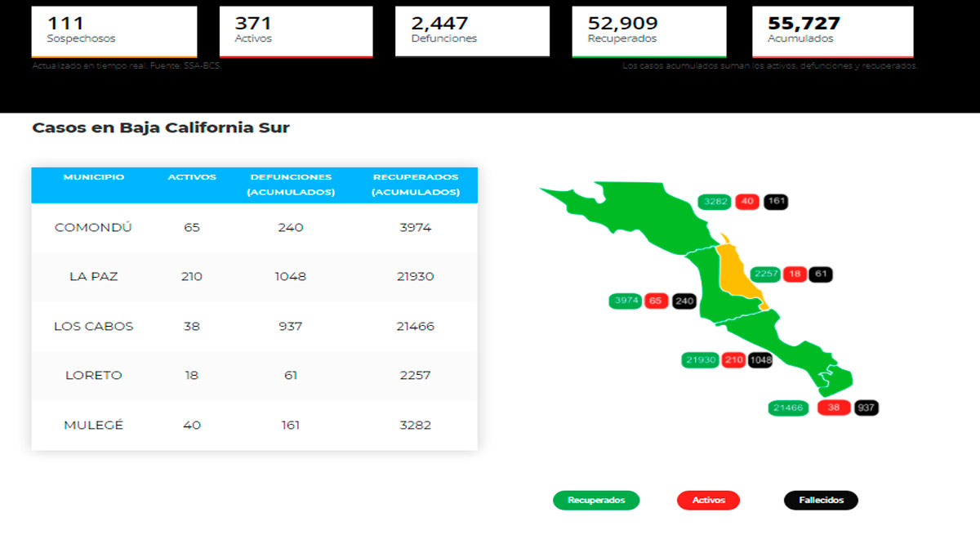Image resolution: width=980 pixels, height=544 pixels.
Task: Select the La Paz row name
Action: click(93, 276)
